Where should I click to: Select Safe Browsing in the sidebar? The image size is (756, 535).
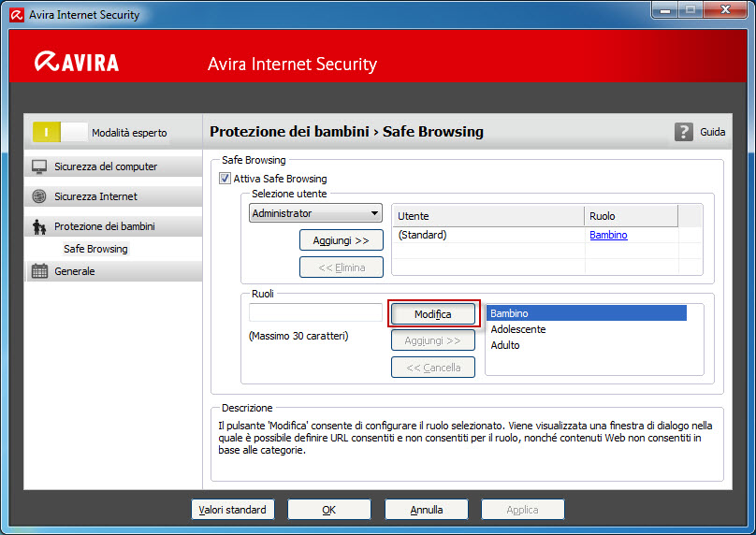95,249
